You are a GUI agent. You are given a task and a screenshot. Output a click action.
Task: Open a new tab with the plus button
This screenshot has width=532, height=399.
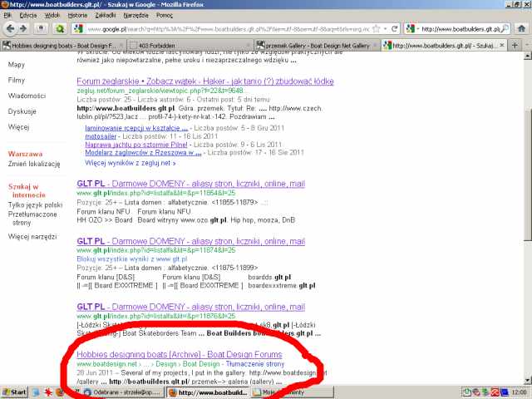coord(515,45)
